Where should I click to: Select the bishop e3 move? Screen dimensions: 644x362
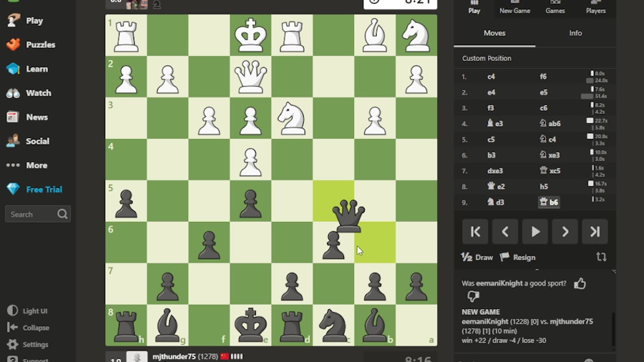point(495,124)
